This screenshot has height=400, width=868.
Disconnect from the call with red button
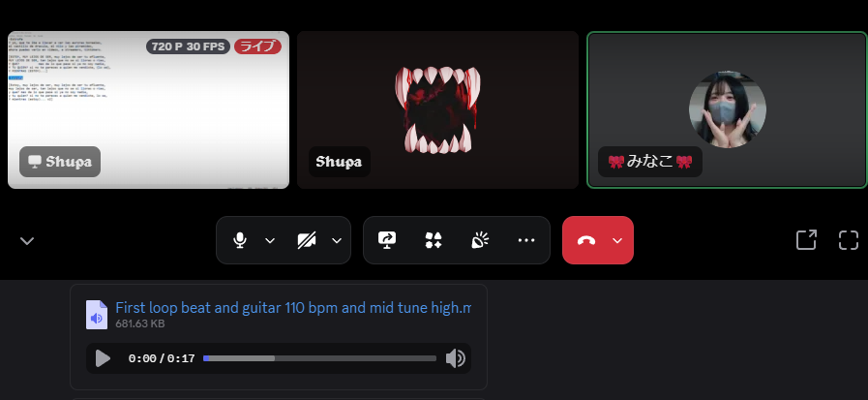click(x=585, y=240)
